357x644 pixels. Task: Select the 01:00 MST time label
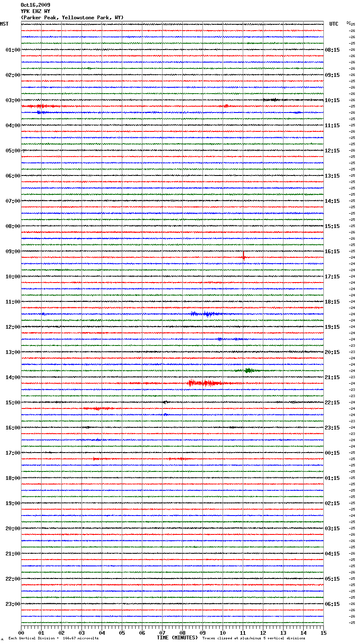(x=13, y=50)
